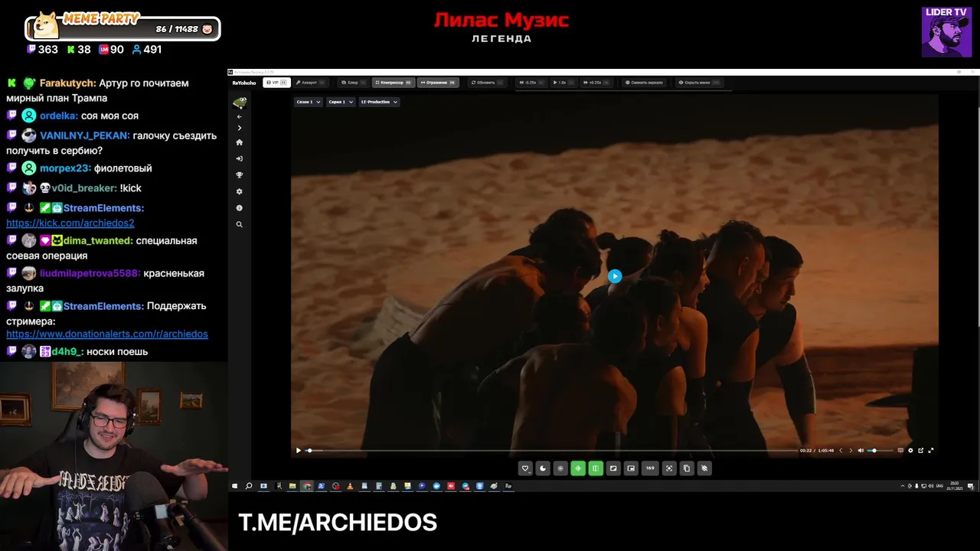Open the search magnifier in the sidebar
The image size is (980, 551).
(240, 224)
